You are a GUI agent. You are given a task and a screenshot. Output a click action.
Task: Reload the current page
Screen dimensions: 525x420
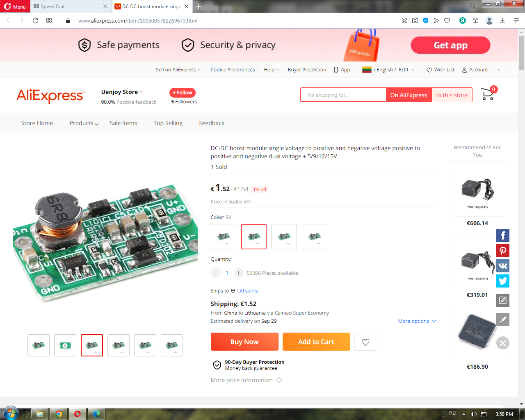(x=36, y=21)
